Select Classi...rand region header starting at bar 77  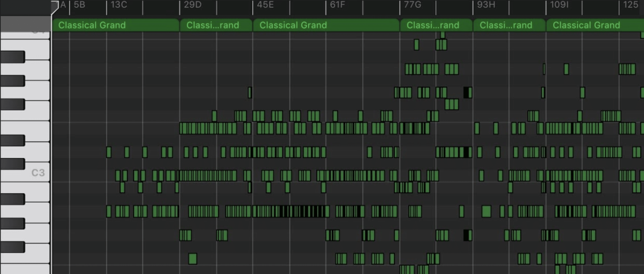click(x=436, y=25)
